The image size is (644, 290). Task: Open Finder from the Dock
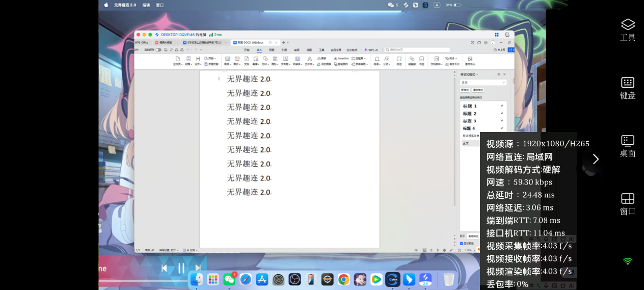[197, 279]
